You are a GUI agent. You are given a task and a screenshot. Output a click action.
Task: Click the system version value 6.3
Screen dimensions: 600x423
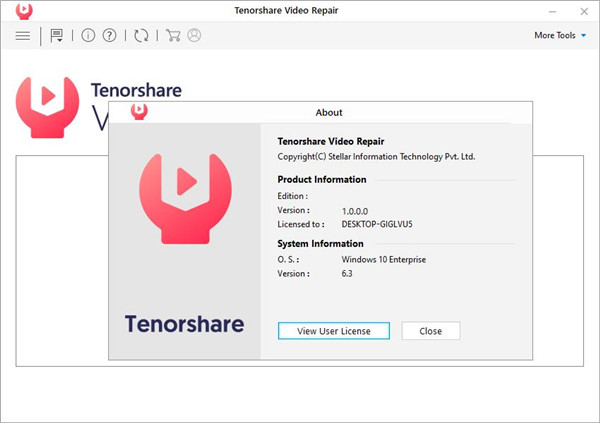click(x=347, y=274)
